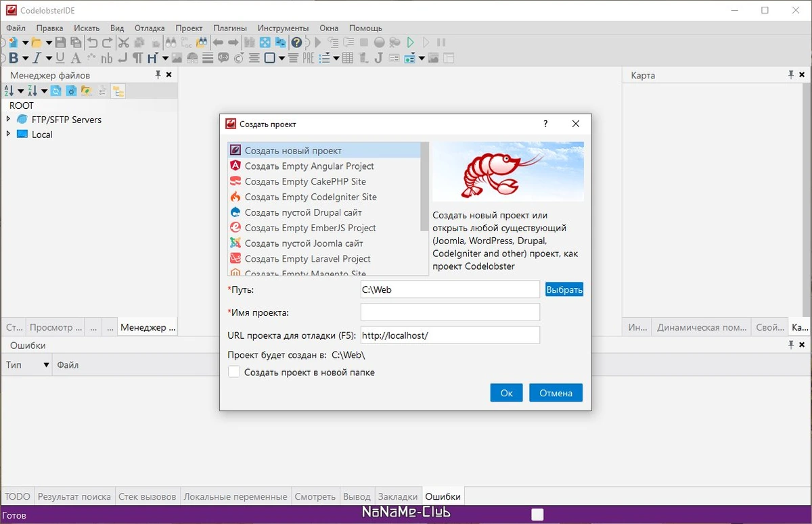Click the paragraph pilcrow icon
812x524 pixels.
(x=137, y=58)
